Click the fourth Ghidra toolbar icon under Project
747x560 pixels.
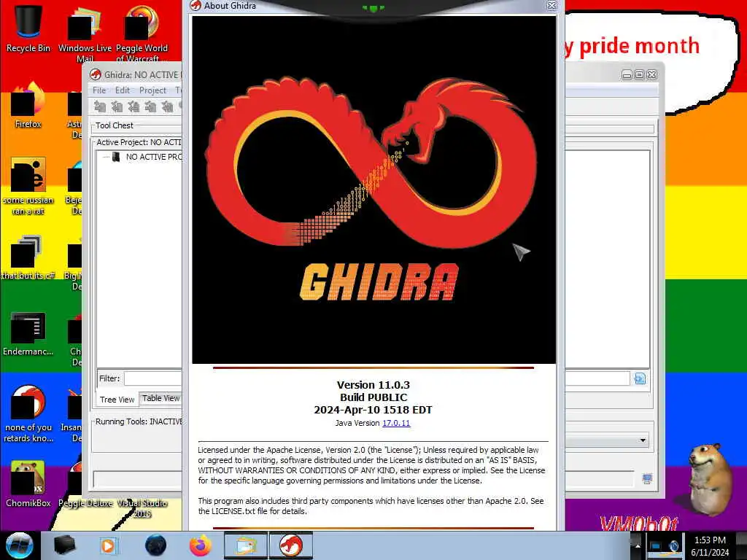[150, 106]
